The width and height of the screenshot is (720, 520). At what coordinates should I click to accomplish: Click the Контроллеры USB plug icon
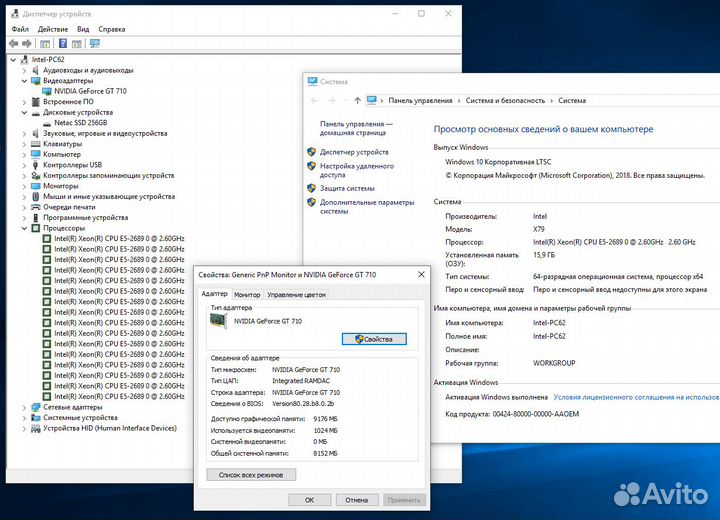36,165
